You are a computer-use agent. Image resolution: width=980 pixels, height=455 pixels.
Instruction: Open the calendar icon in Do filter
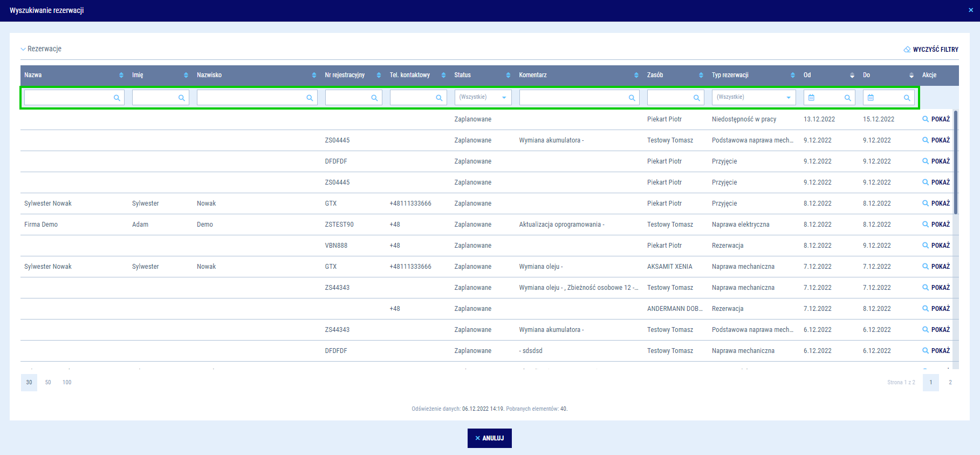[871, 98]
